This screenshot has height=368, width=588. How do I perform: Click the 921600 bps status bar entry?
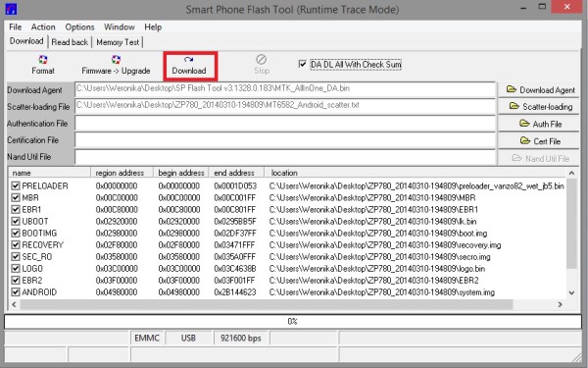coord(241,338)
